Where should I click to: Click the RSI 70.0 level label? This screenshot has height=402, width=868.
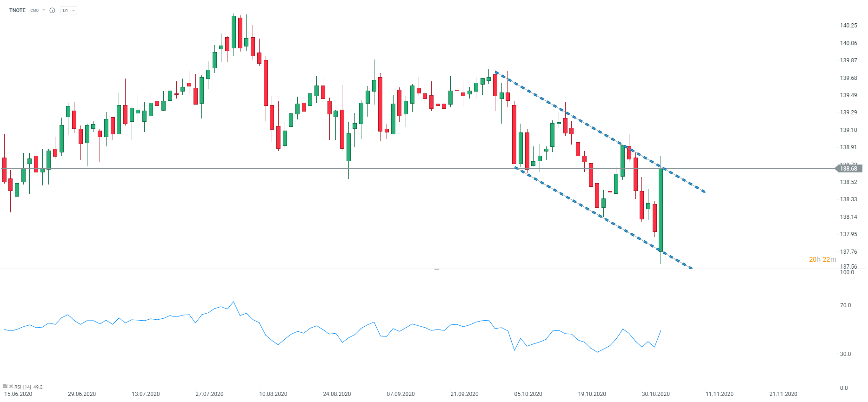pos(845,305)
